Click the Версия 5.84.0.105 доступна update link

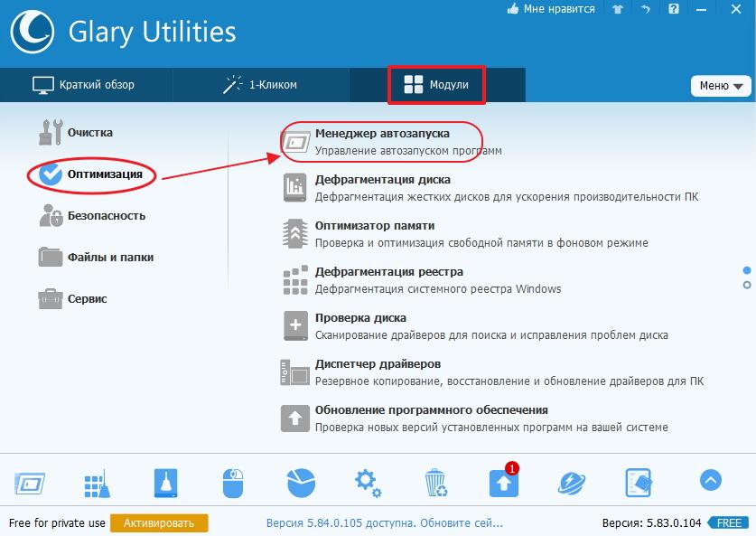pyautogui.click(x=384, y=523)
